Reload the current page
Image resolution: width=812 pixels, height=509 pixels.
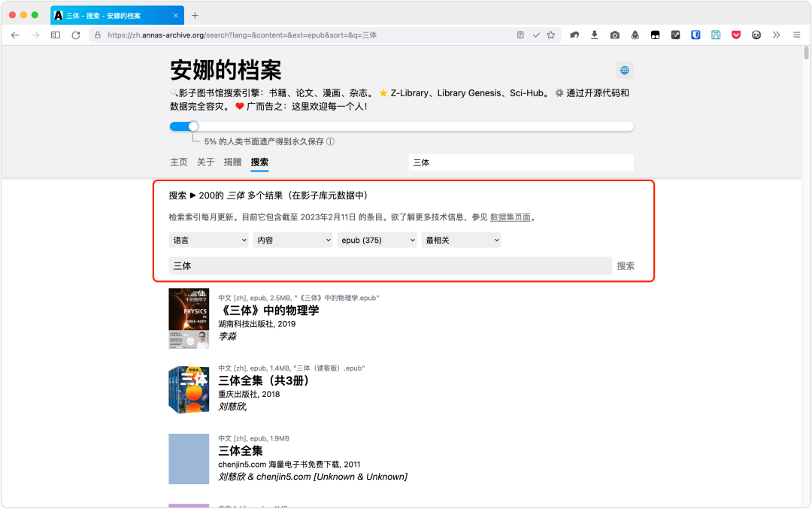(x=76, y=35)
